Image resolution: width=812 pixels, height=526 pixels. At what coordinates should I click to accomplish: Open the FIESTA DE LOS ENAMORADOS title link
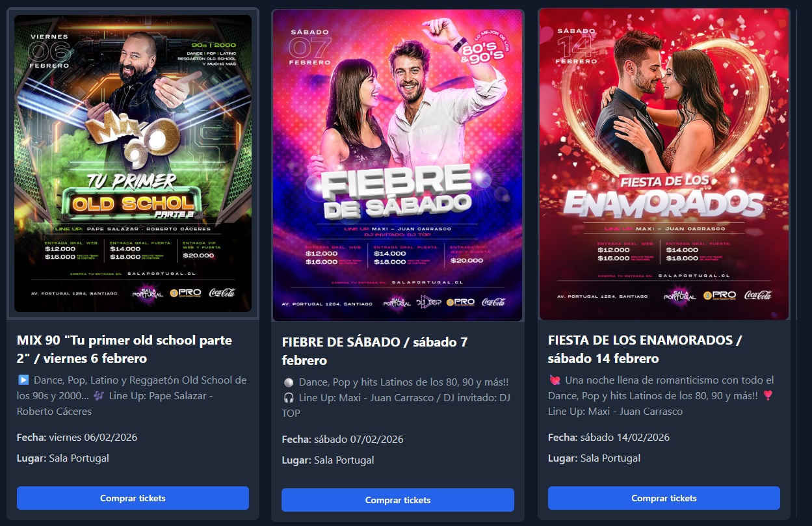(645, 349)
